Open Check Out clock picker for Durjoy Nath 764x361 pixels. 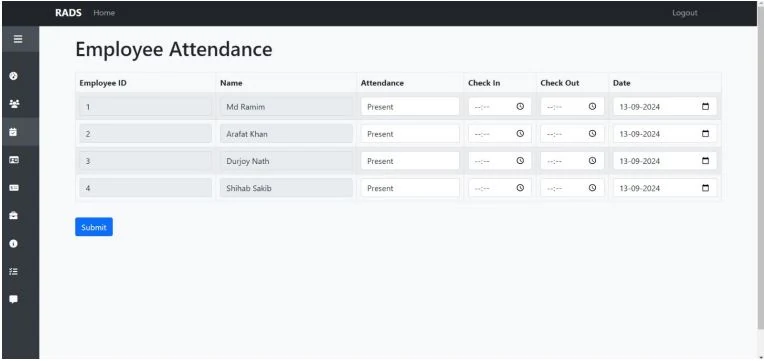click(x=592, y=161)
